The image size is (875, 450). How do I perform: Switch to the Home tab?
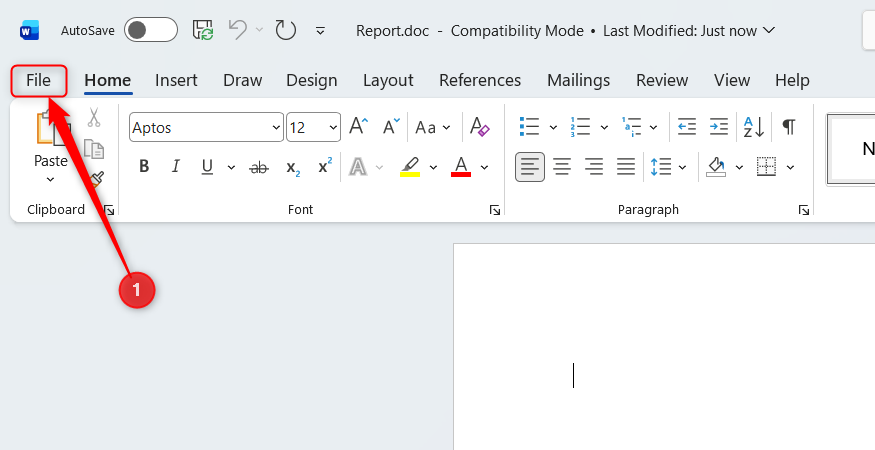coord(108,80)
